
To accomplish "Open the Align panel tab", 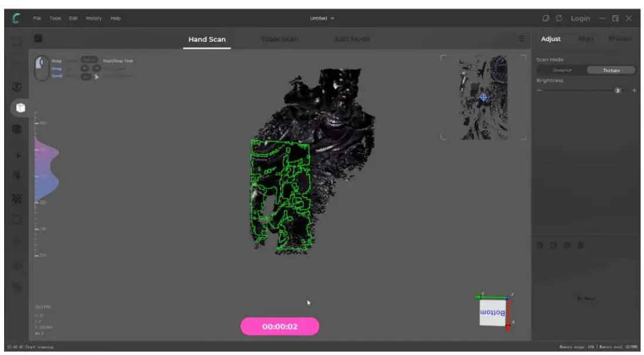I will click(585, 39).
